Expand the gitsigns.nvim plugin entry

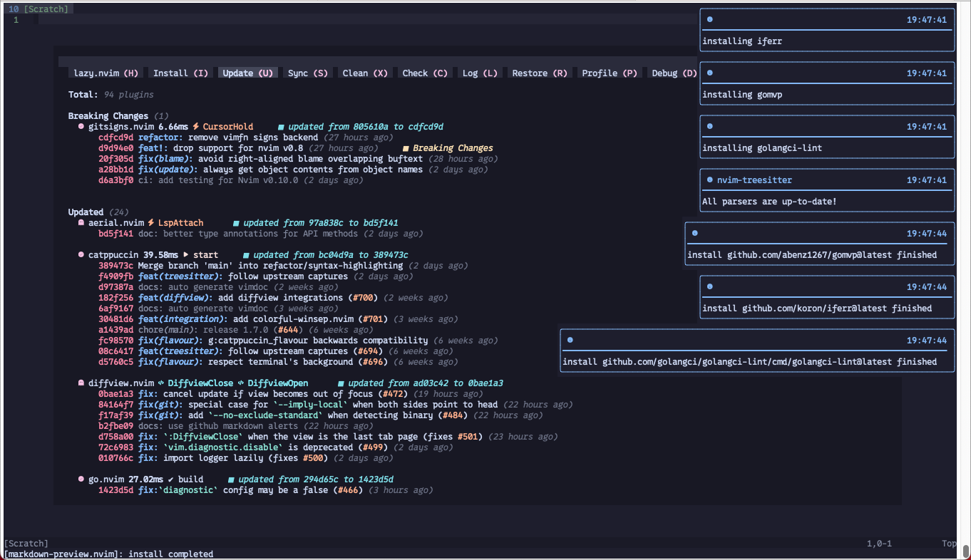(x=120, y=127)
